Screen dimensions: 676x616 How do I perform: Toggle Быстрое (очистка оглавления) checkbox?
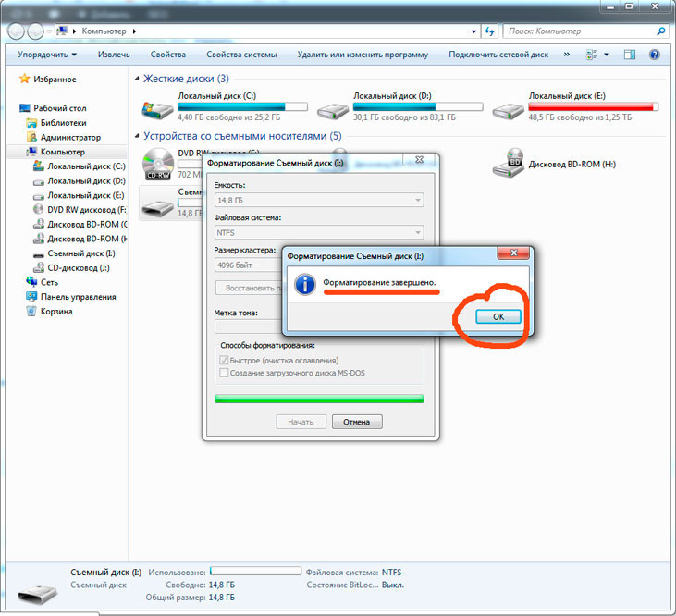[224, 360]
